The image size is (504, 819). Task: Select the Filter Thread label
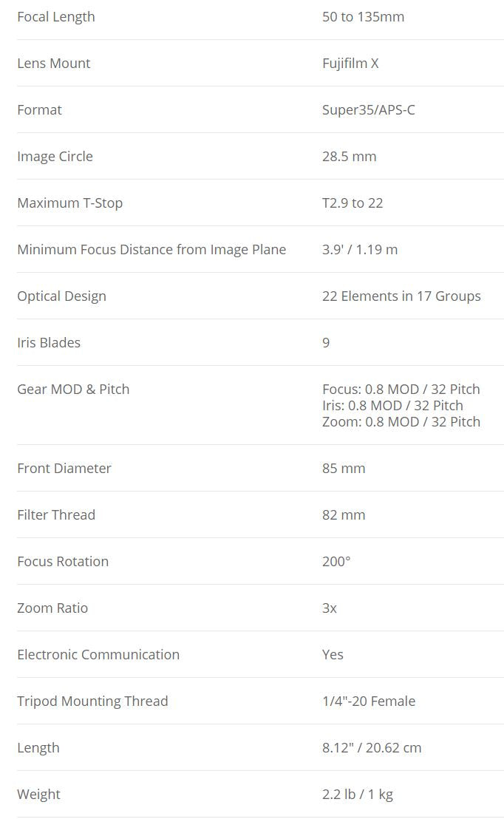(x=56, y=515)
